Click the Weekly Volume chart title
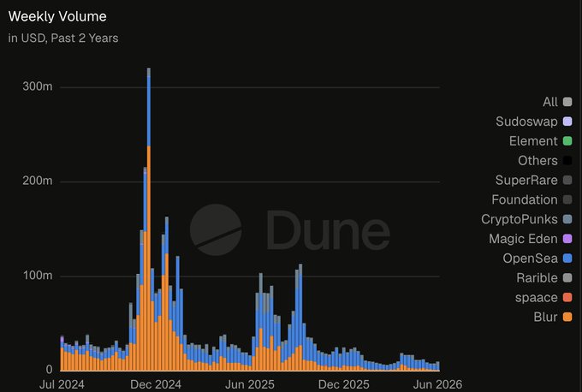Viewport: 582px width, 392px height. [x=57, y=16]
